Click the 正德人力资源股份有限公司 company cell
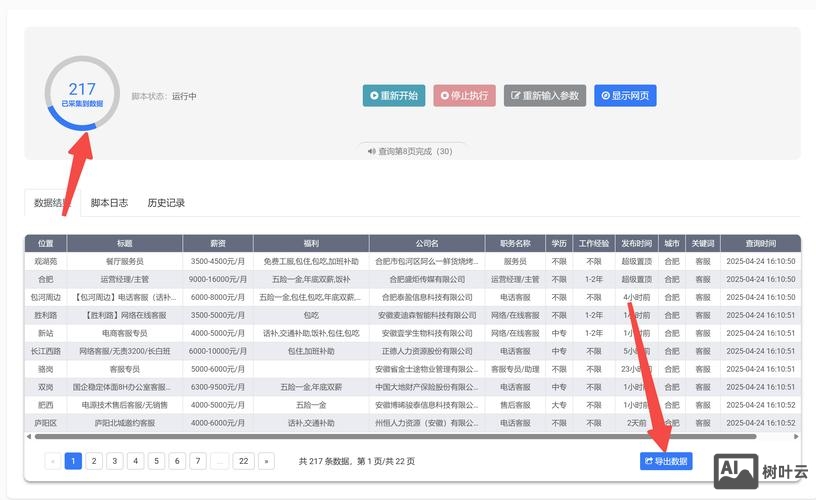This screenshot has height=500, width=816. pyautogui.click(x=427, y=351)
